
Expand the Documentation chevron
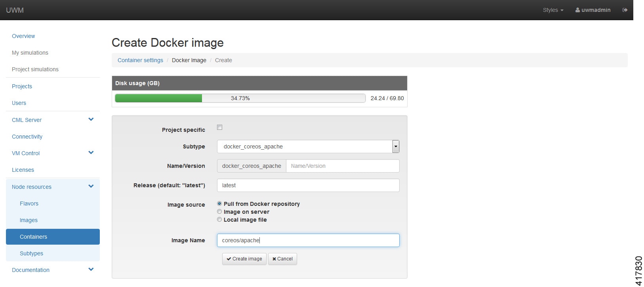click(91, 269)
